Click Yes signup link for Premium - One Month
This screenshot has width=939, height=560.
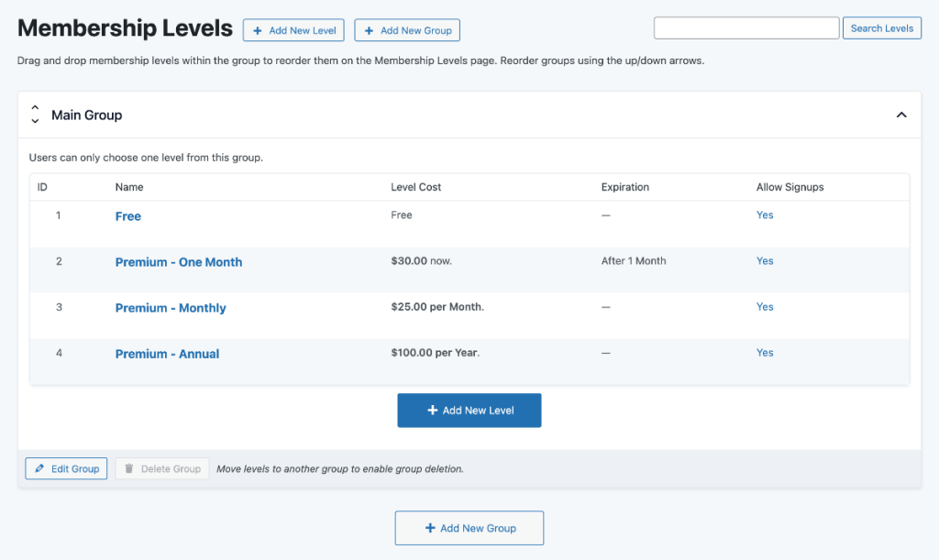click(x=765, y=261)
